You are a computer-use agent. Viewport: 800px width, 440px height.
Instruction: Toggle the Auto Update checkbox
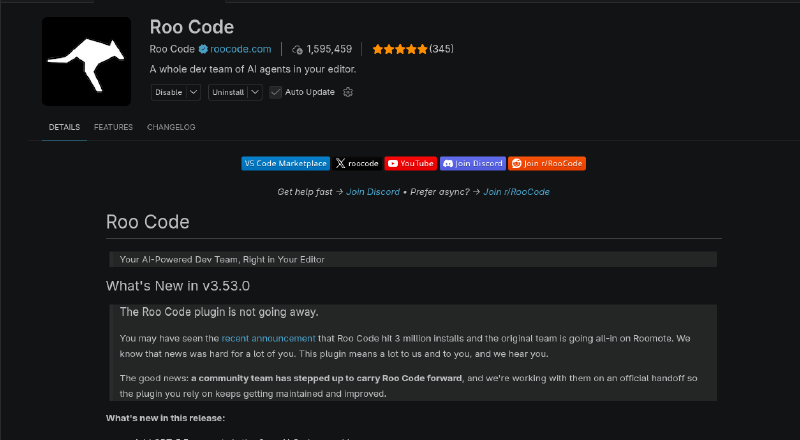pyautogui.click(x=276, y=92)
